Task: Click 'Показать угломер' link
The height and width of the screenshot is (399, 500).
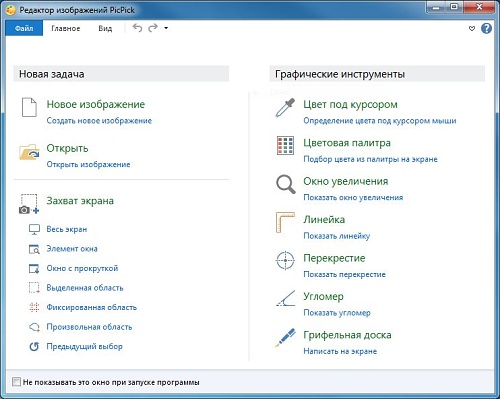Action: 337,313
